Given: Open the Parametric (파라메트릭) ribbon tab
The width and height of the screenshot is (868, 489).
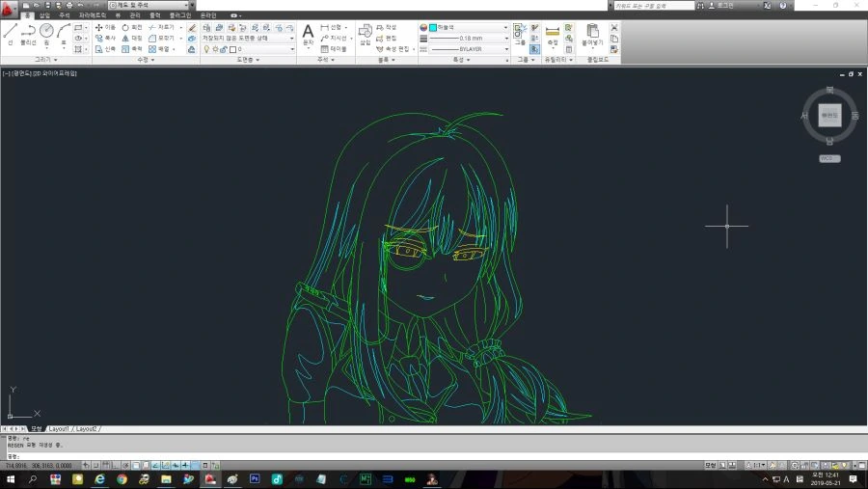Looking at the screenshot, I should click(92, 15).
